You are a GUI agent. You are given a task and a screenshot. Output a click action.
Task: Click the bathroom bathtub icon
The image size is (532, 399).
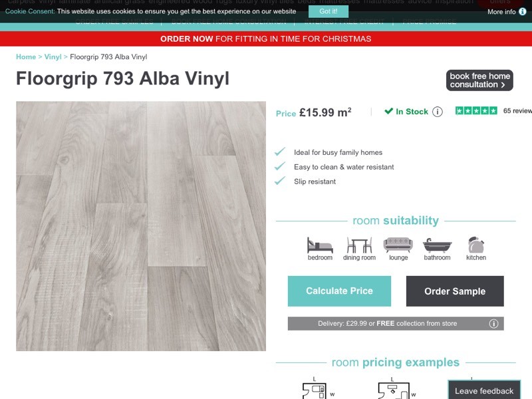point(437,245)
